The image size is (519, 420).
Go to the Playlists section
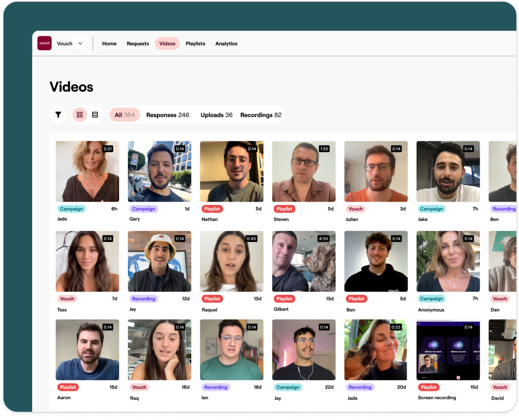click(195, 43)
